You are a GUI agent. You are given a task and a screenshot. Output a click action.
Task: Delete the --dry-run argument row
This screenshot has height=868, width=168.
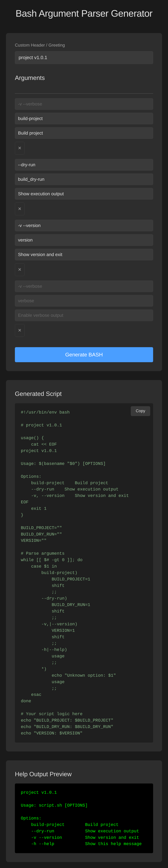pyautogui.click(x=20, y=209)
